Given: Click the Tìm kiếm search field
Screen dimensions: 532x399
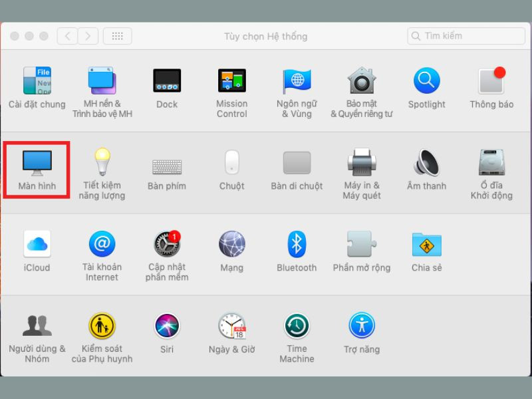Looking at the screenshot, I should point(466,36).
